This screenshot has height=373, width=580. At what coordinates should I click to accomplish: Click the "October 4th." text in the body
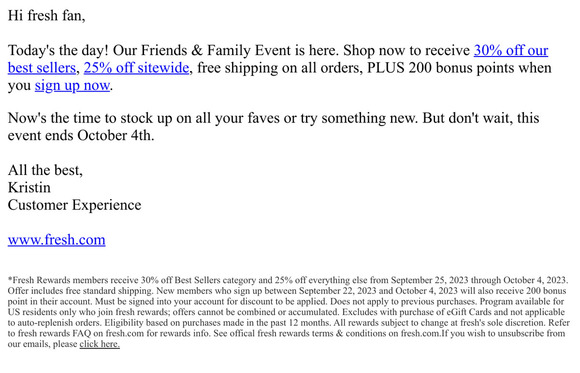[x=115, y=135]
